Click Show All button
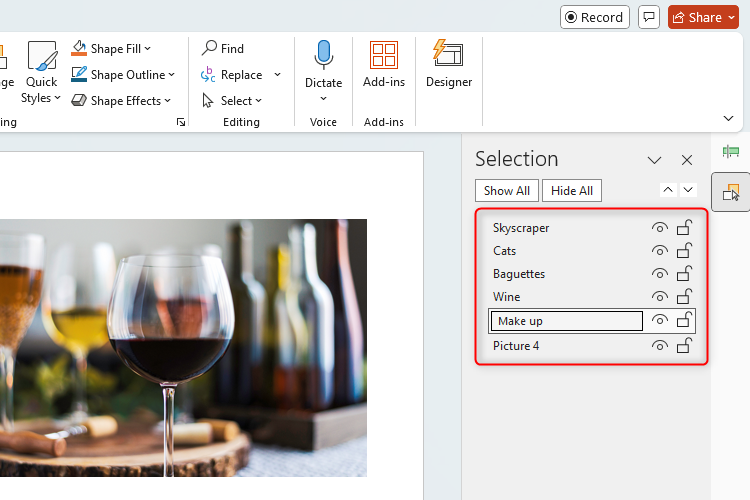 (x=507, y=190)
